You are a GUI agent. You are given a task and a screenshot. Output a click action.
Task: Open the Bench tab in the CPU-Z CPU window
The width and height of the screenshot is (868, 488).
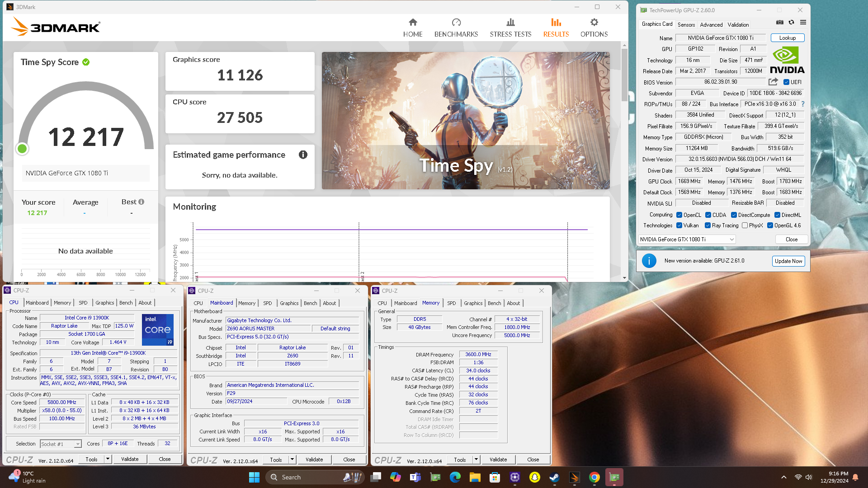pyautogui.click(x=126, y=303)
